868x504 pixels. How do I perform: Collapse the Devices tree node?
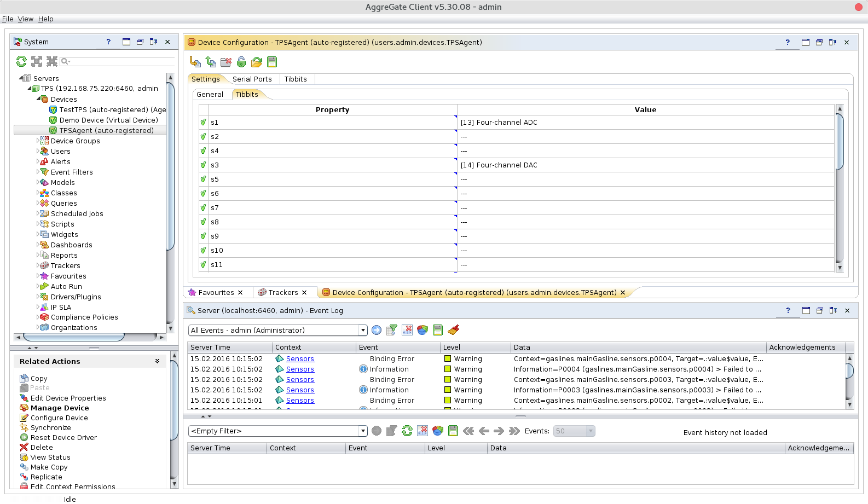point(38,99)
